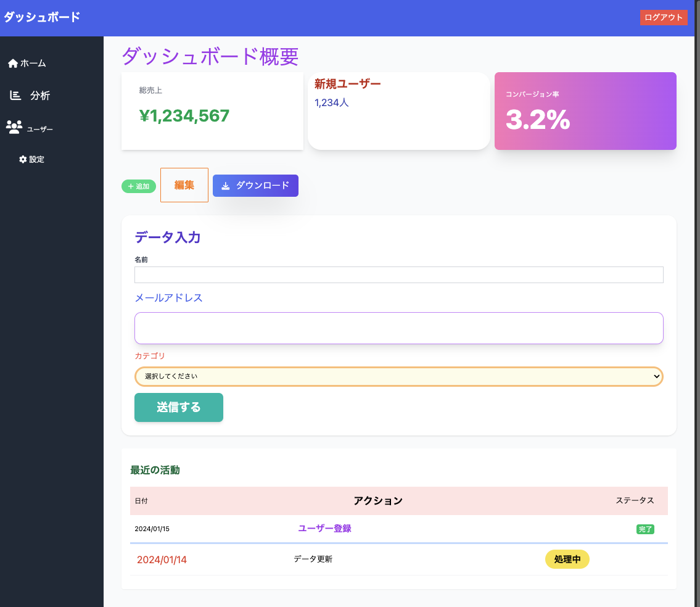This screenshot has height=607, width=700.
Task: Log out with the ログアウト button
Action: pos(664,17)
